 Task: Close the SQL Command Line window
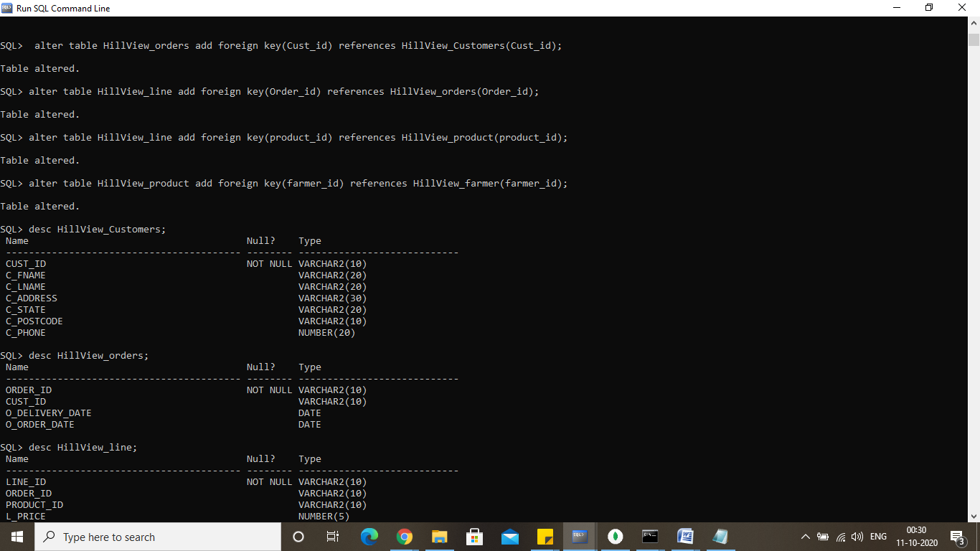(x=963, y=8)
